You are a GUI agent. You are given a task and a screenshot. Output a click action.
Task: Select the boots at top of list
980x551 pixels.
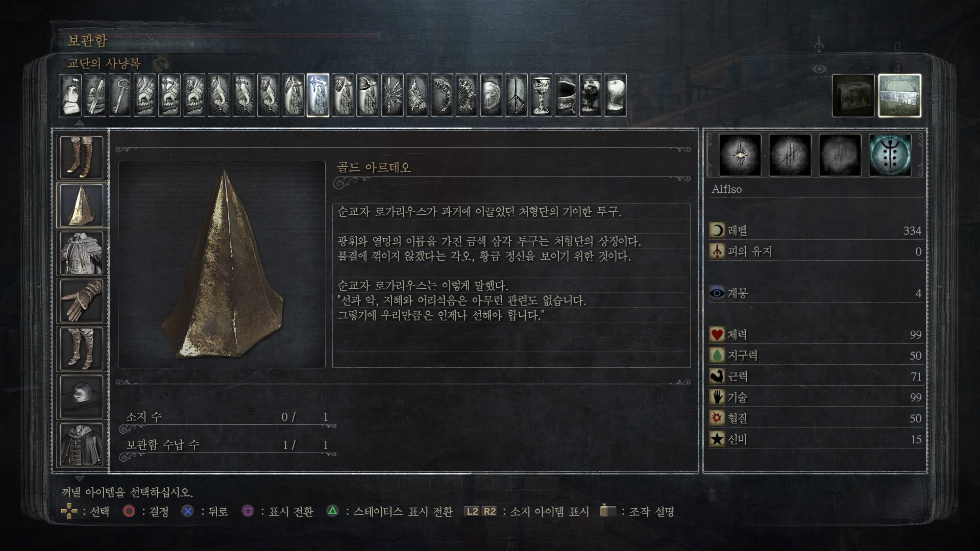point(82,157)
